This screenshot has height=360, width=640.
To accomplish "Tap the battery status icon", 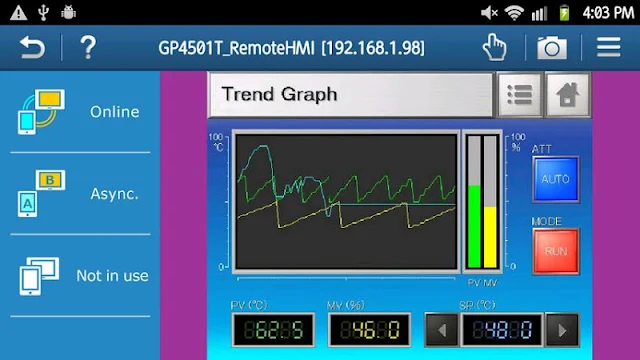I will 564,13.
